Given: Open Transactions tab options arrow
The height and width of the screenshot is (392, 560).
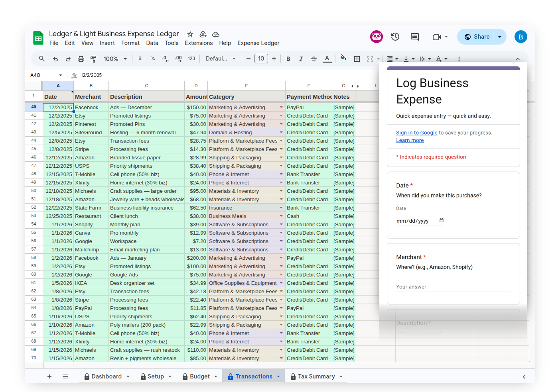Looking at the screenshot, I should click(x=278, y=376).
